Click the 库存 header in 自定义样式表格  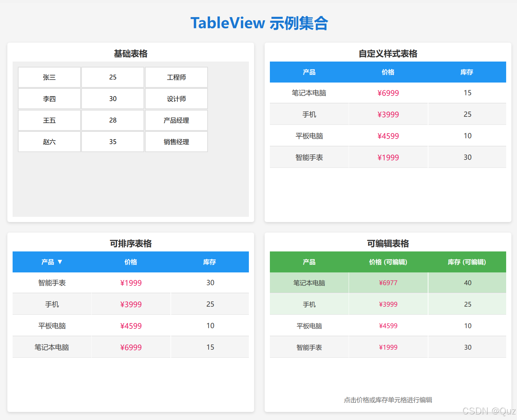click(x=467, y=72)
